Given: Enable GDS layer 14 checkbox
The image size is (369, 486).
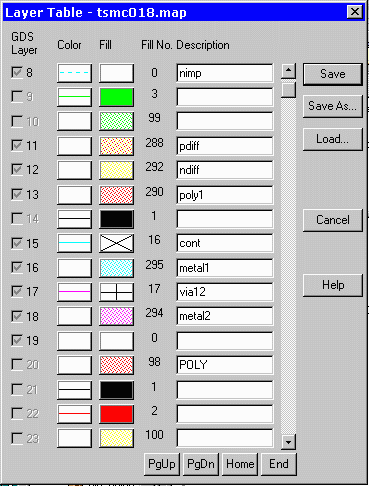Looking at the screenshot, I should pos(17,219).
